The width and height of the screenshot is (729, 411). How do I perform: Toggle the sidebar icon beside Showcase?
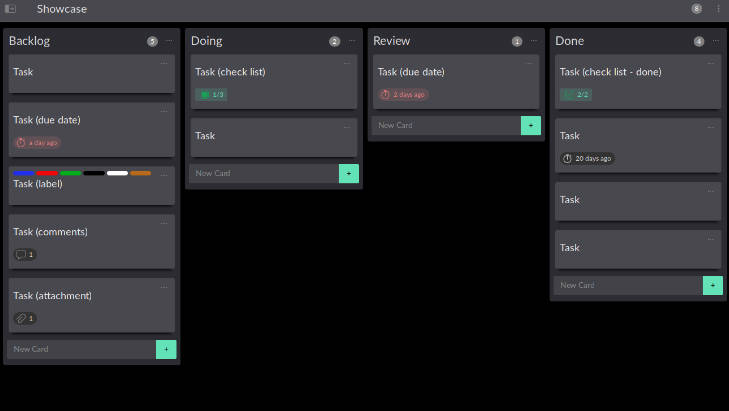(x=11, y=9)
